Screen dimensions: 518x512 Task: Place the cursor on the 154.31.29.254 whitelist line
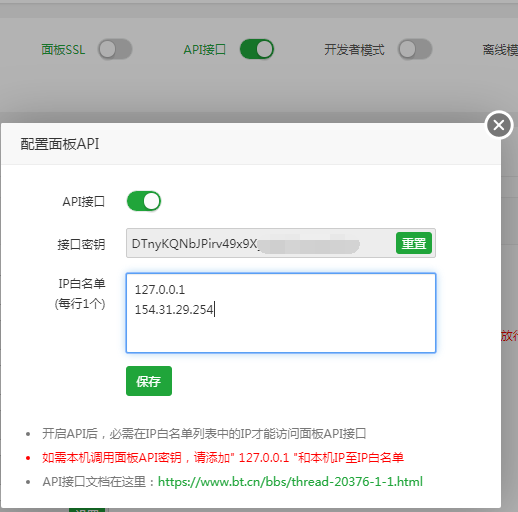(x=174, y=310)
